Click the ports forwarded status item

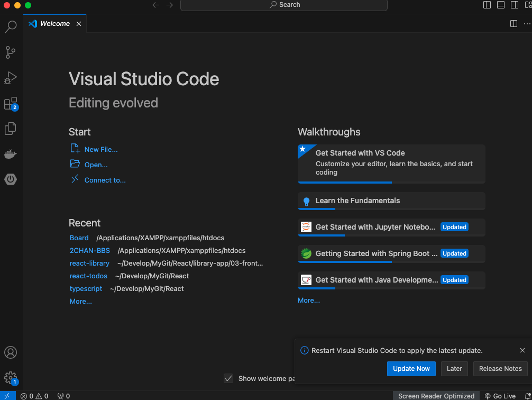[x=63, y=396]
